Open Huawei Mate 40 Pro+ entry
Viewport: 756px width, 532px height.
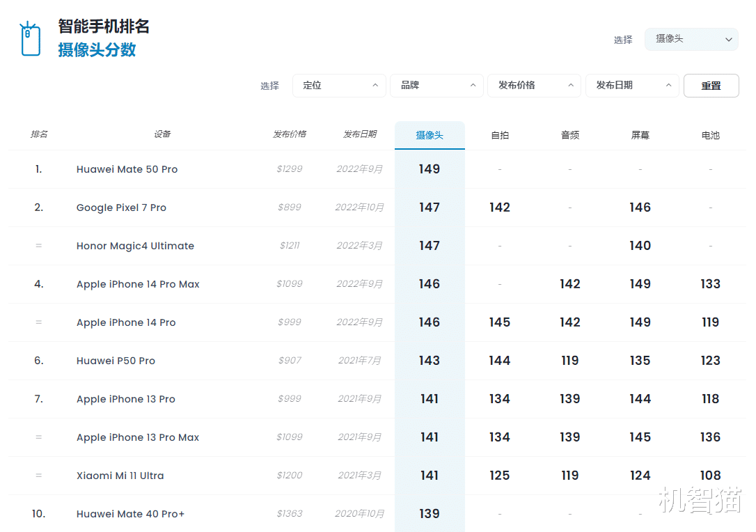tap(130, 514)
